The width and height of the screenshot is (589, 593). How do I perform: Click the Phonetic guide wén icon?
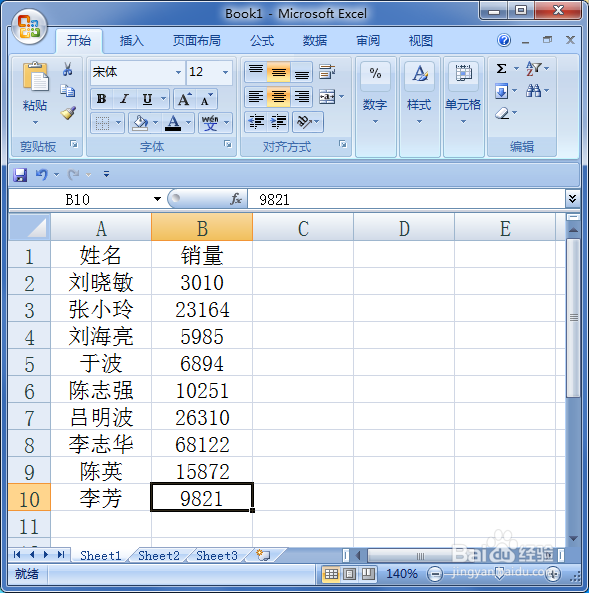210,123
